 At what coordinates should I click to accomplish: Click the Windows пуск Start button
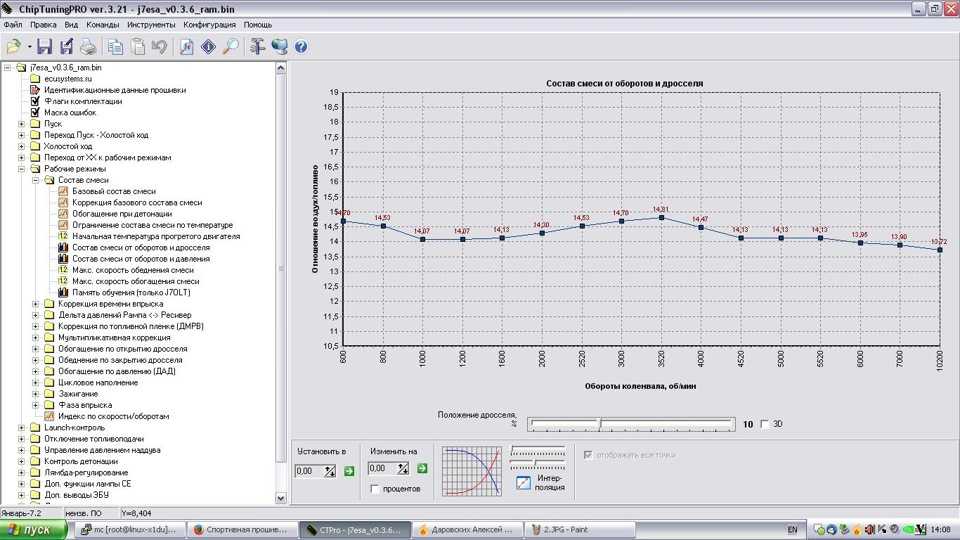[32, 530]
